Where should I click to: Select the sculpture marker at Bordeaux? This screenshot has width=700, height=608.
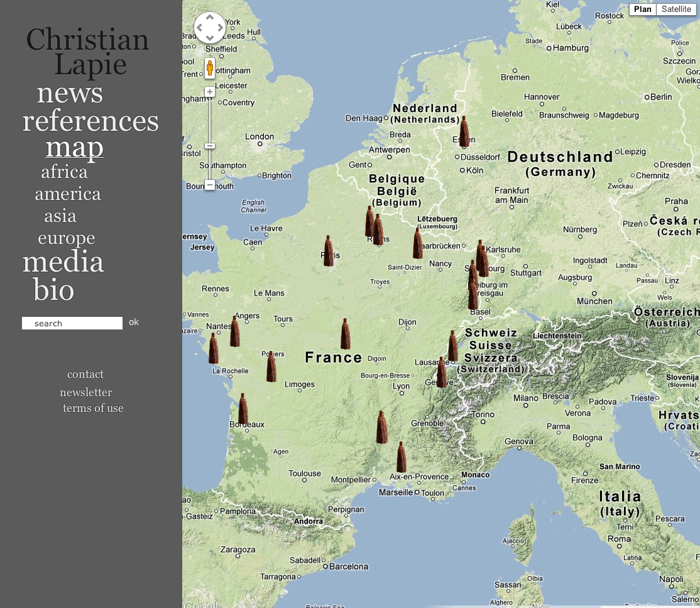[243, 409]
